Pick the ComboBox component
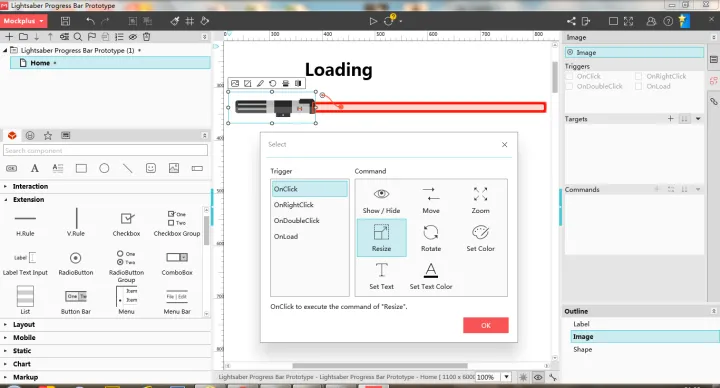 point(177,263)
